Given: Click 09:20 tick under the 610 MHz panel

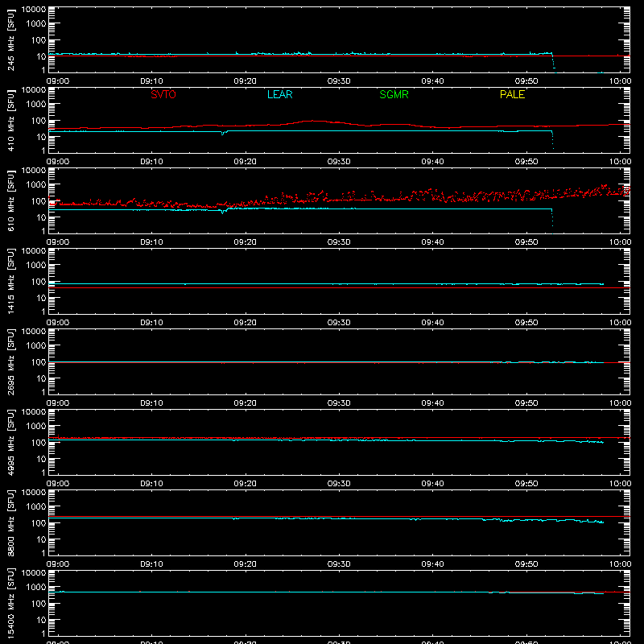Looking at the screenshot, I should (x=246, y=242).
